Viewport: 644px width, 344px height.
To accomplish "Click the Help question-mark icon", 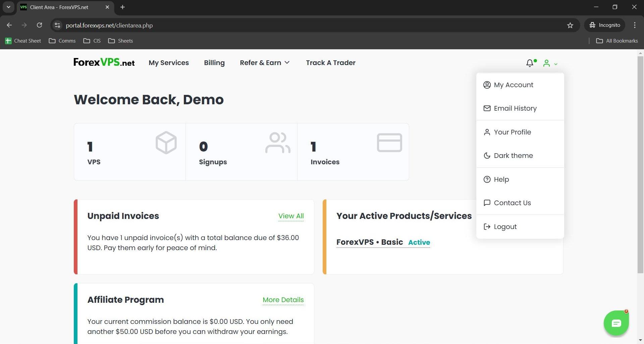I will coord(487,179).
